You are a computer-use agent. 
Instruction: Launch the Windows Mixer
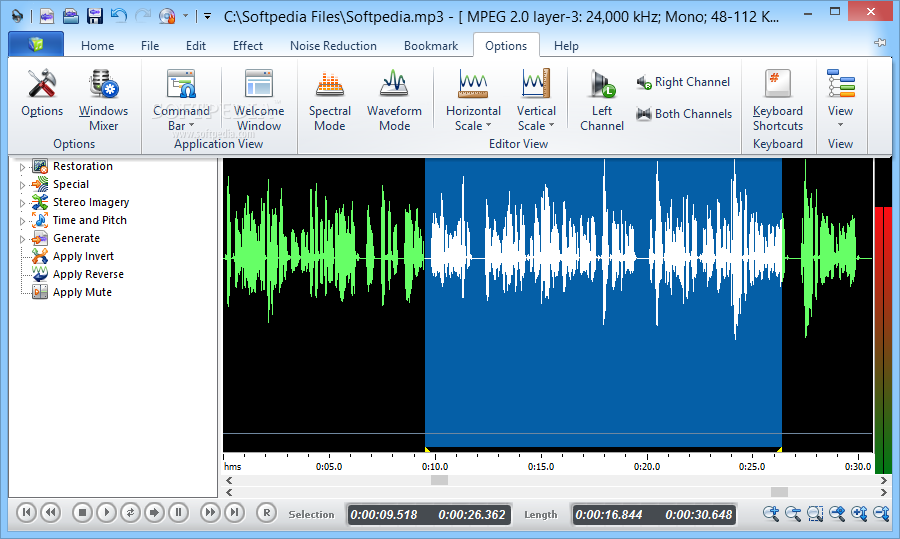tap(103, 100)
